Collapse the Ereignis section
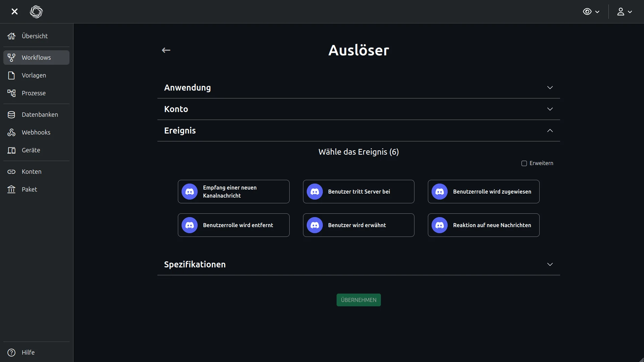644x362 pixels. coord(358,131)
